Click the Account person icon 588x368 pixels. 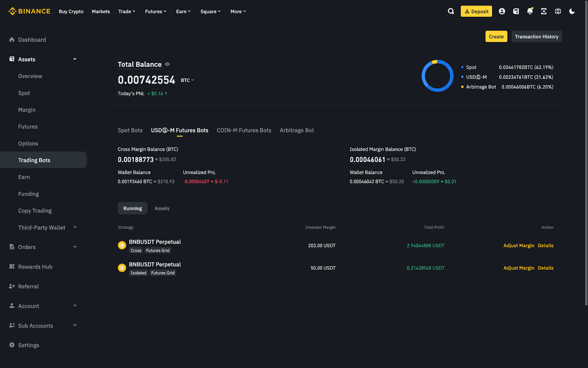tap(12, 305)
